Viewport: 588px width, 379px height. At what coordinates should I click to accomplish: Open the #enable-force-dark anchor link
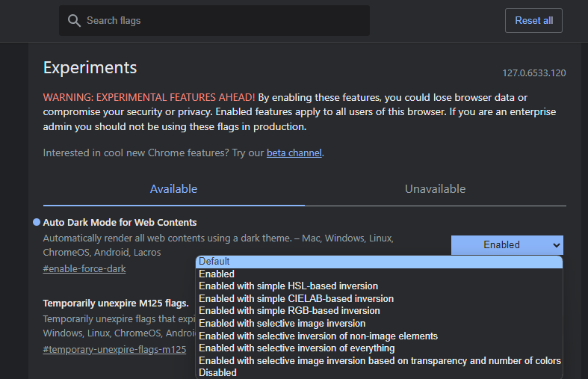(x=84, y=269)
